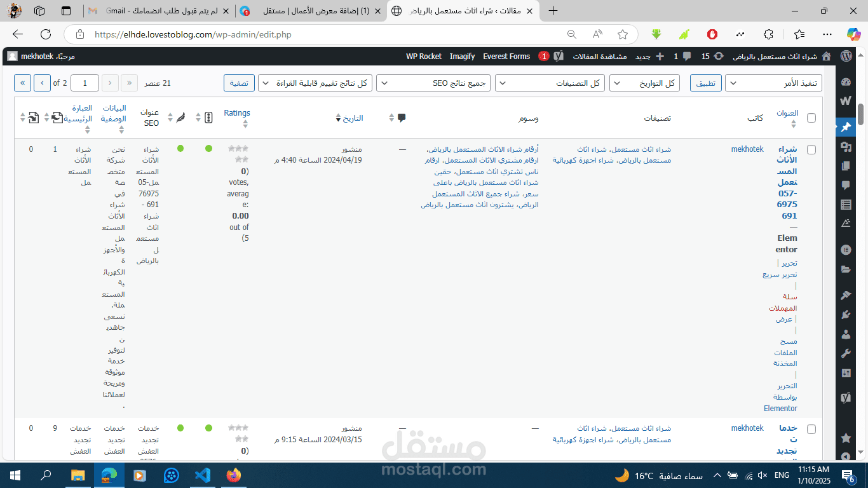This screenshot has height=488, width=868.
Task: Expand the تنفيذ الأمر bulk actions dropdown
Action: pyautogui.click(x=773, y=83)
